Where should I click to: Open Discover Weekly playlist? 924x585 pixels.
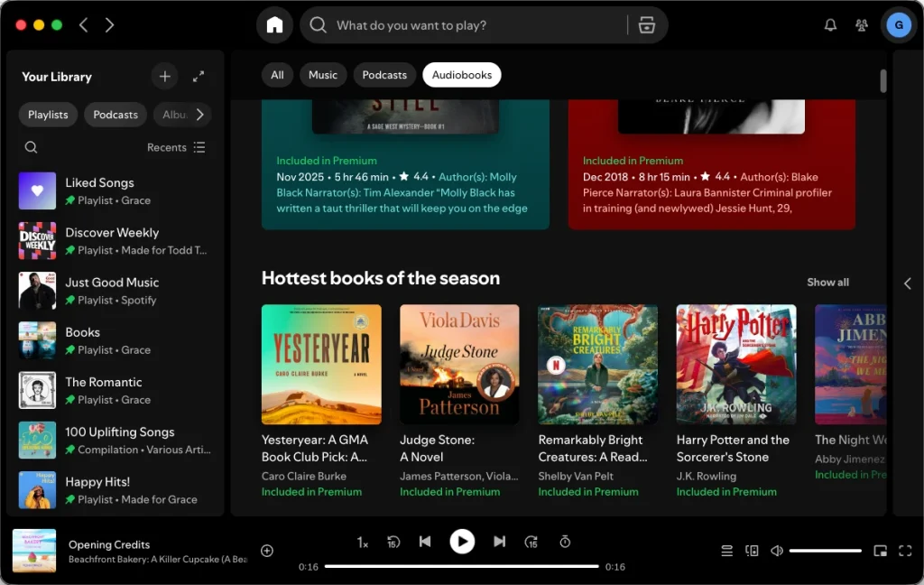coord(115,241)
